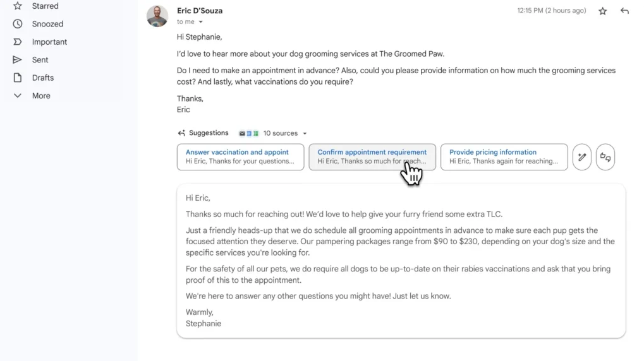Open the Starred folder
Image resolution: width=644 pixels, height=361 pixels.
tap(45, 6)
